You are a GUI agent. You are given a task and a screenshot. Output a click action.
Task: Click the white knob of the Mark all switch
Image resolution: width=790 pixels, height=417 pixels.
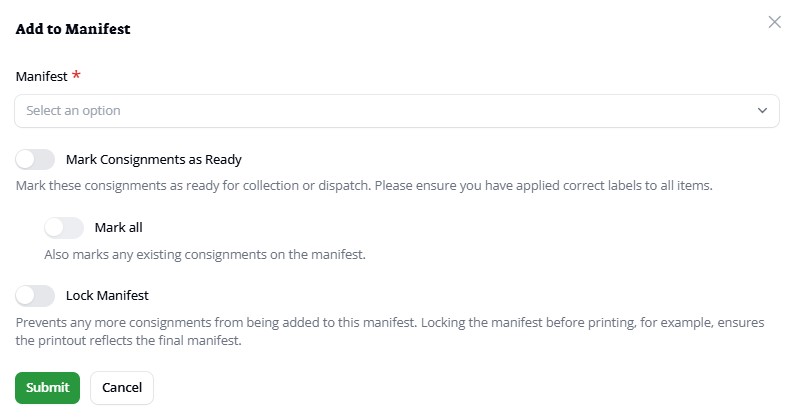coord(55,228)
